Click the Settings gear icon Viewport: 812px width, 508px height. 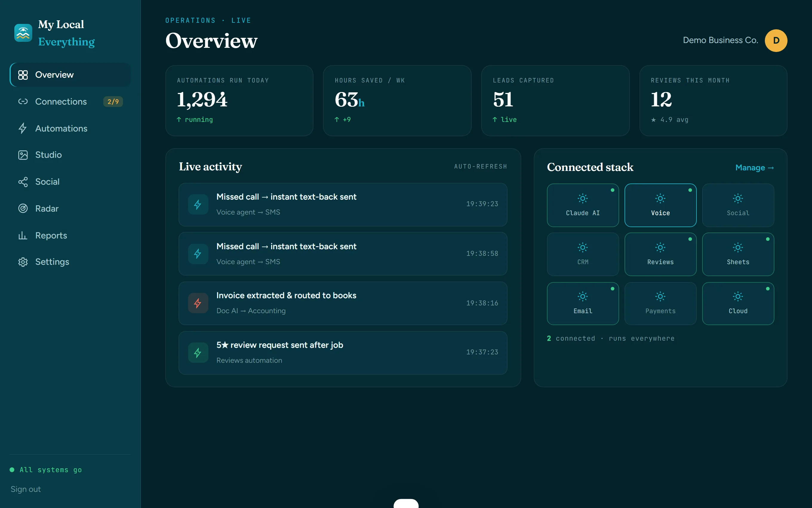point(23,262)
